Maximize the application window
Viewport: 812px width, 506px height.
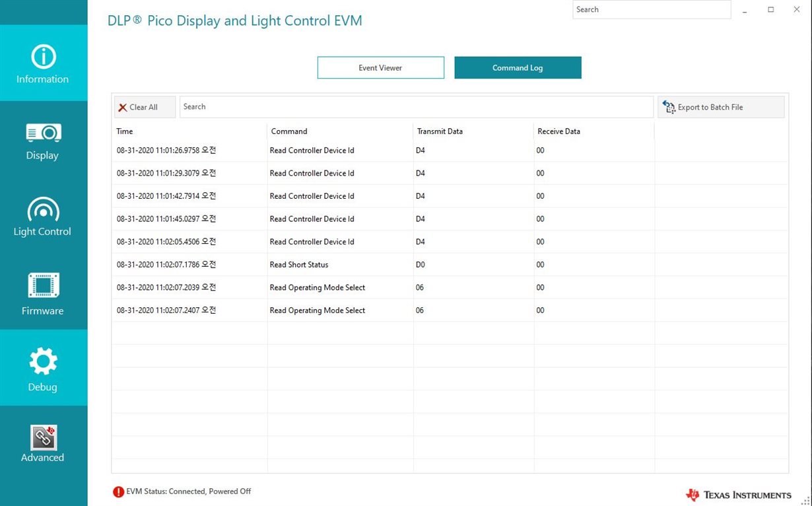770,9
